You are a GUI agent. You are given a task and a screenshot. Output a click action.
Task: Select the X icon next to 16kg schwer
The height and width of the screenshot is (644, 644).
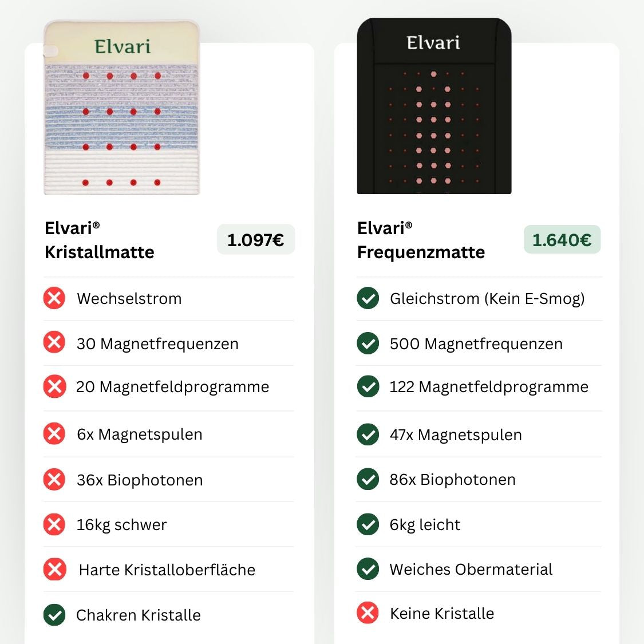[x=54, y=524]
